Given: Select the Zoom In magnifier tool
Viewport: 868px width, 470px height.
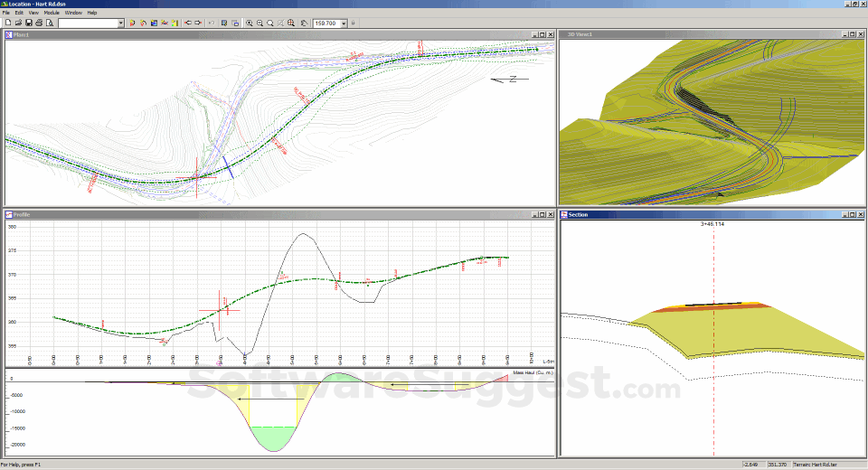Looking at the screenshot, I should click(x=250, y=23).
